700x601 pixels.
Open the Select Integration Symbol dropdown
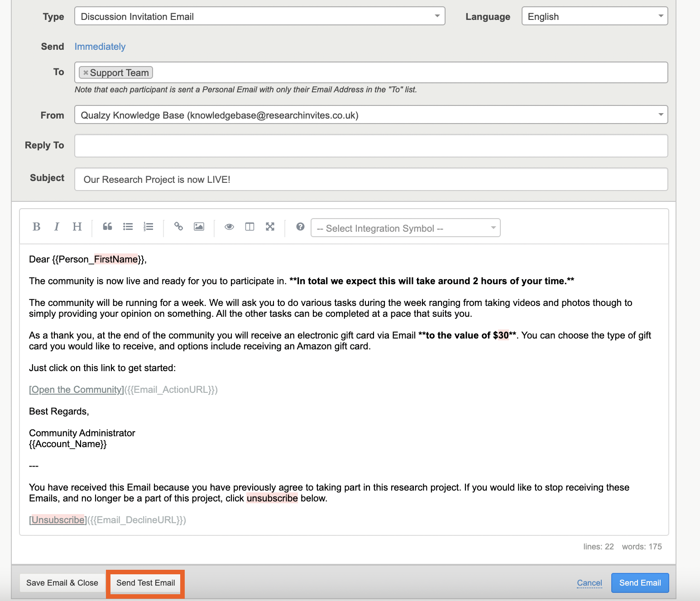pos(405,228)
